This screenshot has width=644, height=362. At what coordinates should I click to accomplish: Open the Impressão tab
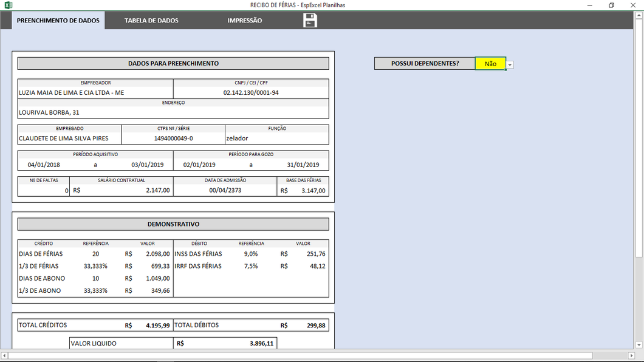point(245,21)
